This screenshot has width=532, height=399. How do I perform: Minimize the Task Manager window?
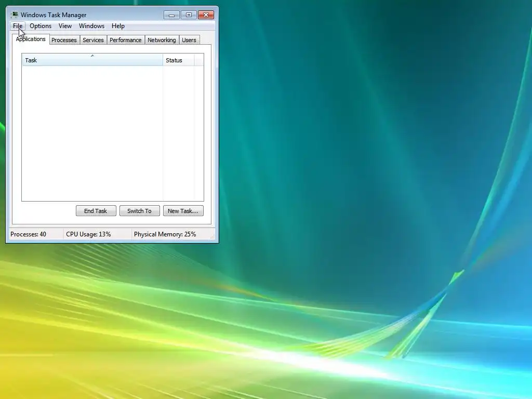click(171, 15)
